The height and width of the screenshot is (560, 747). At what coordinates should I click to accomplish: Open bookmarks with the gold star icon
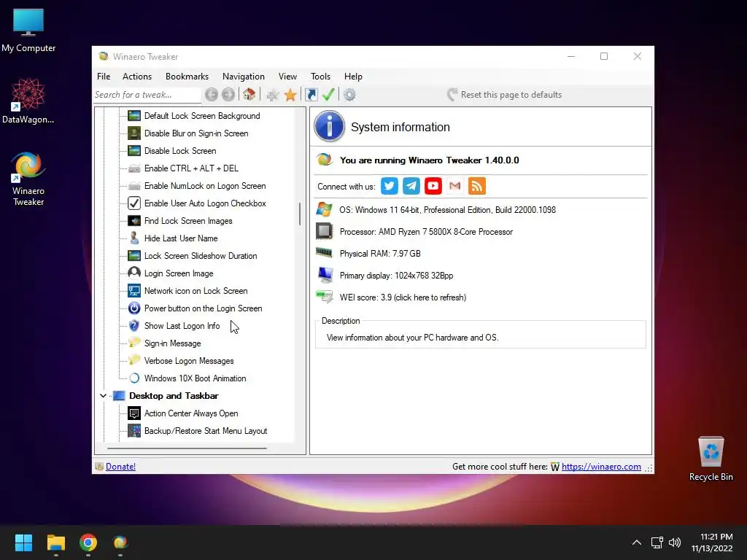coord(290,95)
